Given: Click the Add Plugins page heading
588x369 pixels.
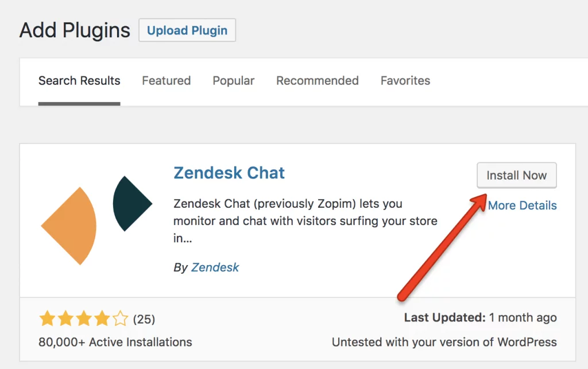Looking at the screenshot, I should [x=75, y=30].
